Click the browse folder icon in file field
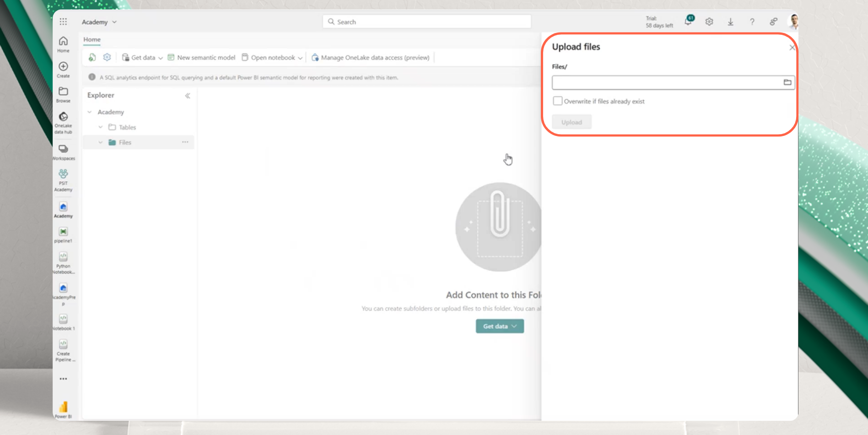The width and height of the screenshot is (868, 435). 787,82
